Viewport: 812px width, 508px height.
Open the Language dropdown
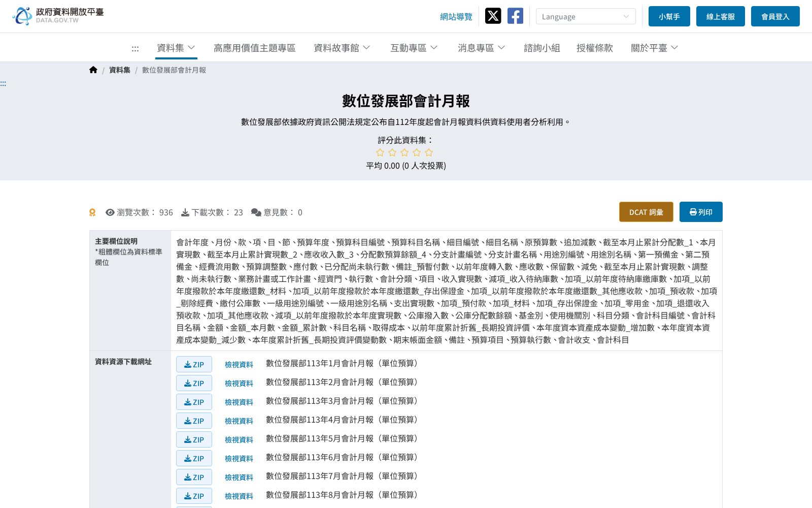tap(586, 16)
